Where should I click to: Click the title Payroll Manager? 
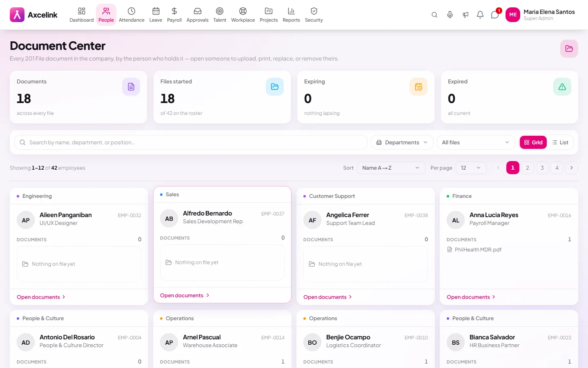pos(490,223)
